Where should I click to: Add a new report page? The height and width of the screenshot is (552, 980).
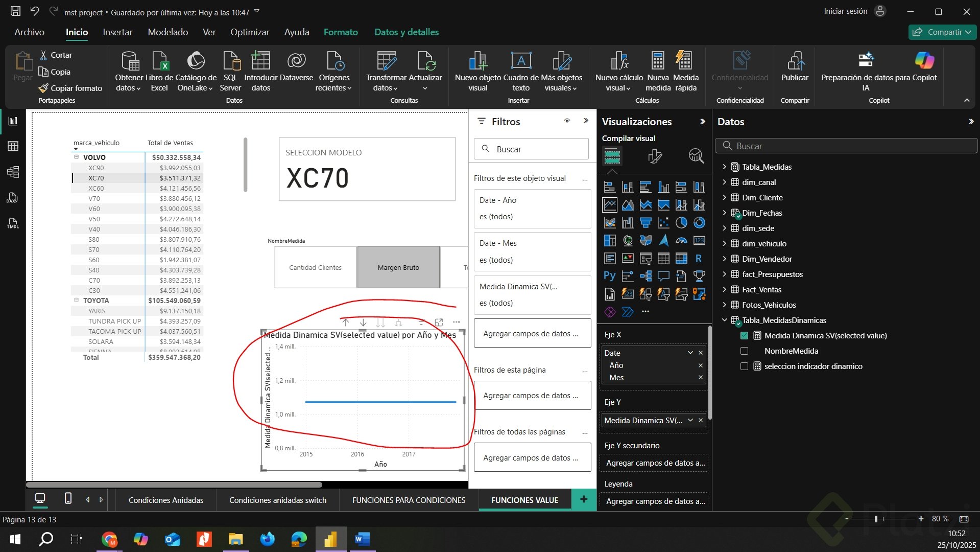584,499
